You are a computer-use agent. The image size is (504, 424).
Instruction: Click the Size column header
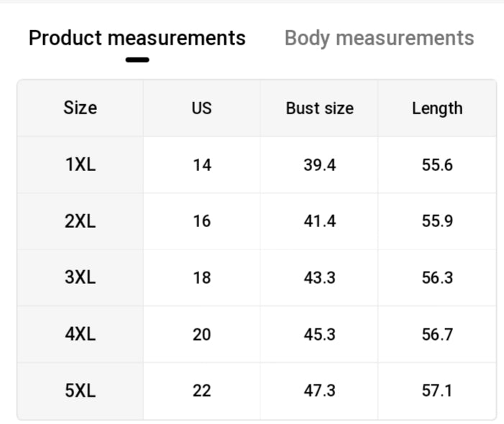(80, 109)
